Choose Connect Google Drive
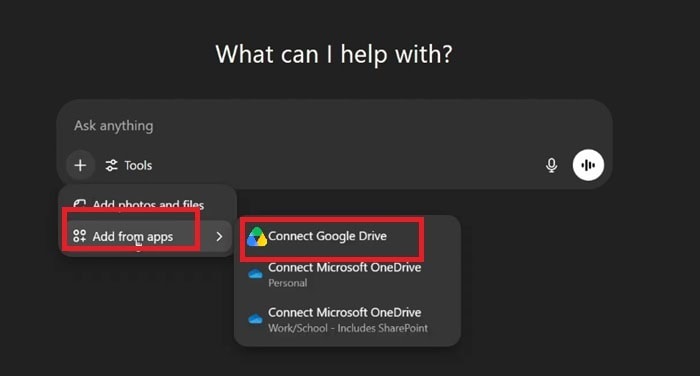Viewport: 700px width, 376px height. coord(347,236)
